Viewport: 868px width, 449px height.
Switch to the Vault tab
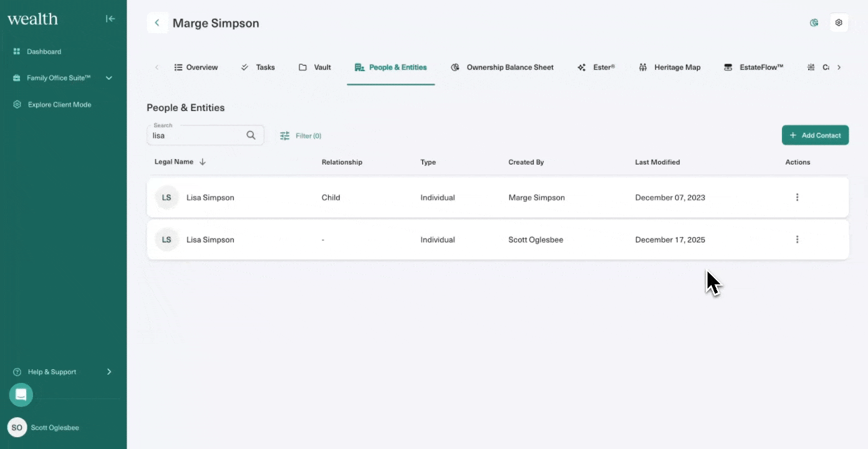click(315, 67)
